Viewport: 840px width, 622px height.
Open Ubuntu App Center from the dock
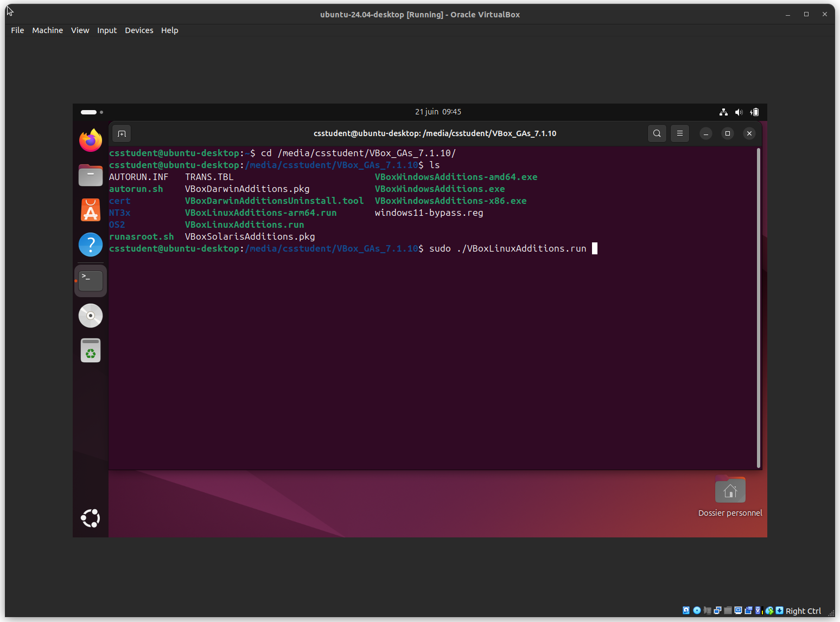tap(91, 210)
